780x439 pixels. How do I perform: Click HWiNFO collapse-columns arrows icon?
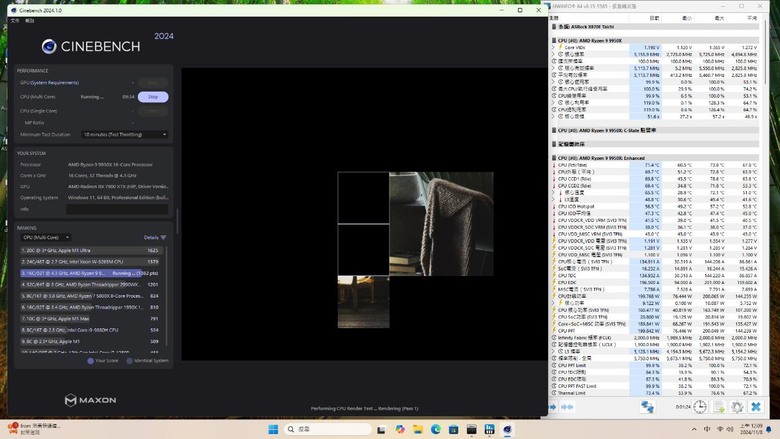(567, 407)
